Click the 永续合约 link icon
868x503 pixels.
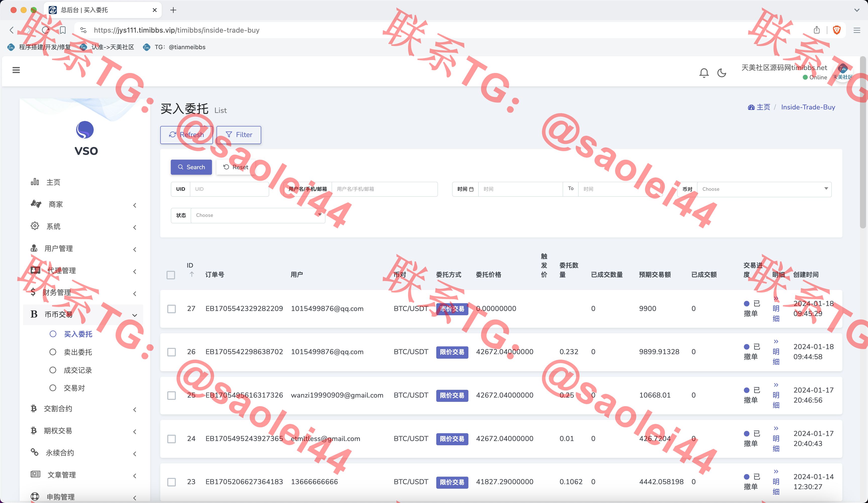pyautogui.click(x=34, y=452)
